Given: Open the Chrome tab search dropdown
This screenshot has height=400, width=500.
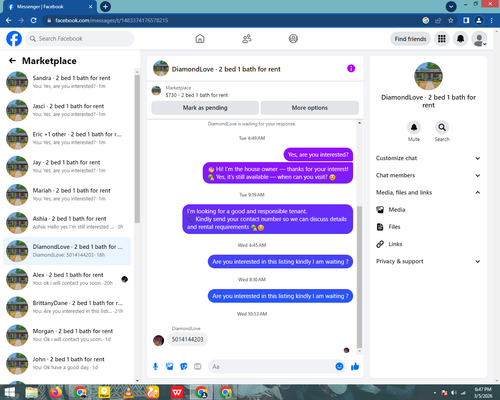Looking at the screenshot, I should pos(451,6).
